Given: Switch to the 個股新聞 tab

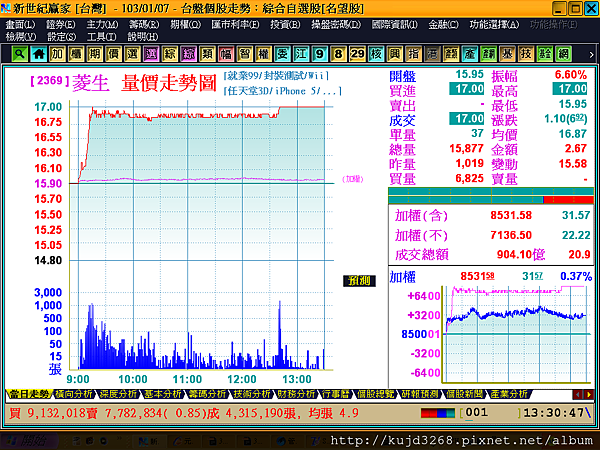Looking at the screenshot, I should [x=465, y=394].
